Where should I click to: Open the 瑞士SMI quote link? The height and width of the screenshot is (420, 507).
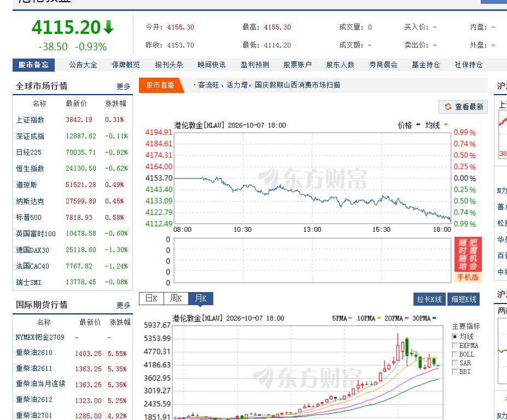tap(29, 283)
